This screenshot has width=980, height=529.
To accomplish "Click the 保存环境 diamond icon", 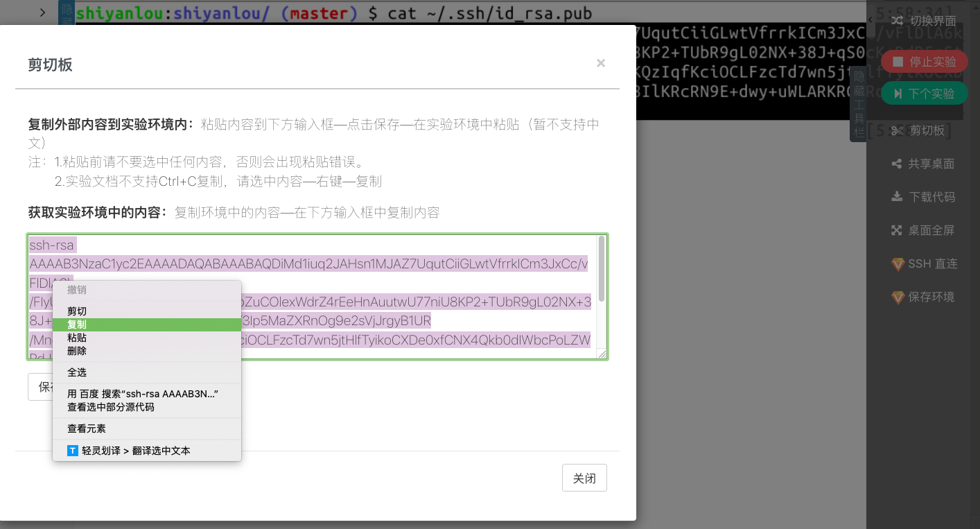I will (898, 297).
